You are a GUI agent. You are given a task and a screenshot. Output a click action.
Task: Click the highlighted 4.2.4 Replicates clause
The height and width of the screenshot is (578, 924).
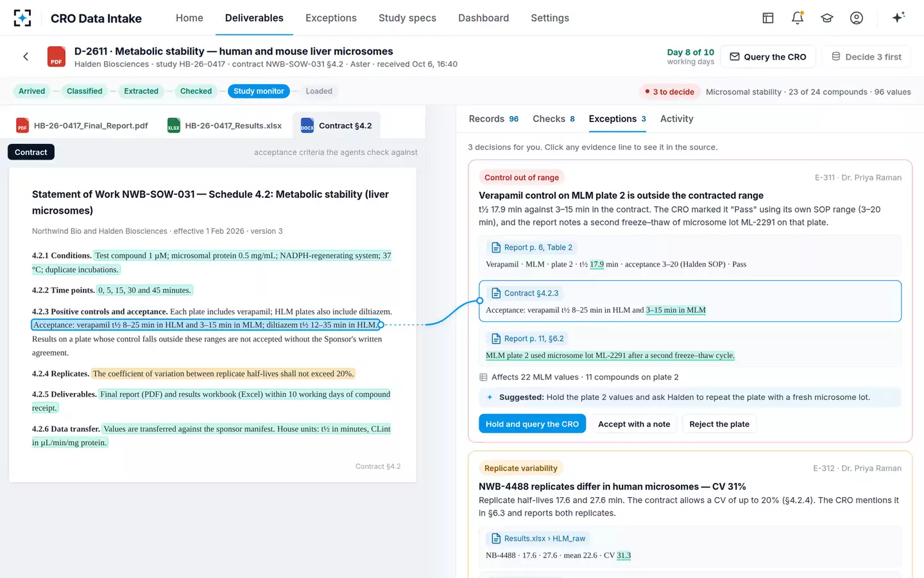(x=223, y=374)
